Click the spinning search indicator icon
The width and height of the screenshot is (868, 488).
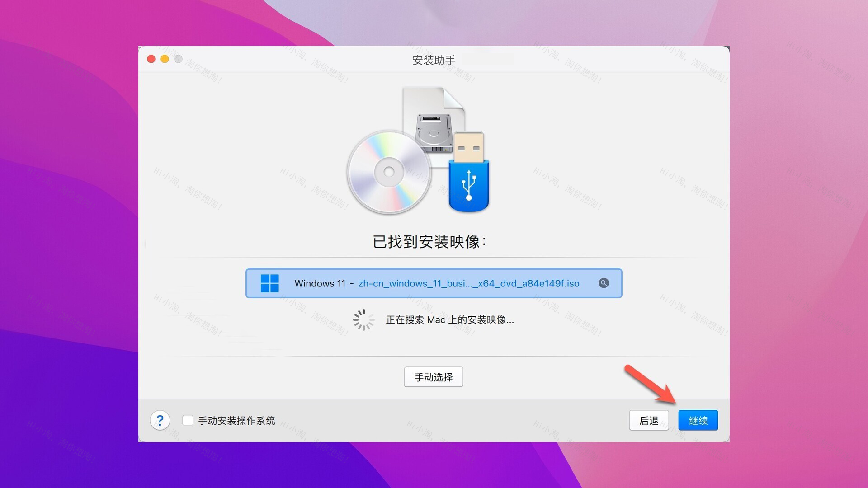tap(361, 319)
